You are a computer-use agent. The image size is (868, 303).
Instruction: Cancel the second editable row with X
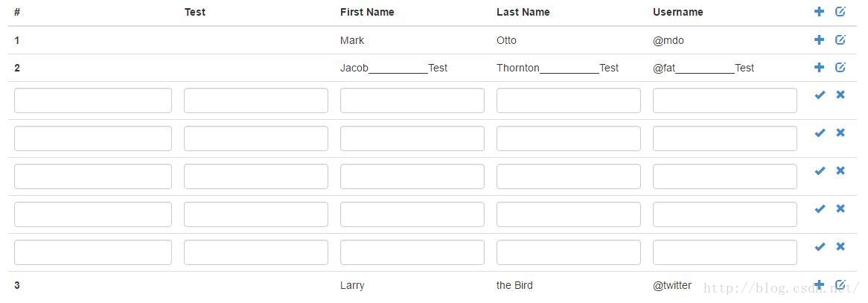840,133
